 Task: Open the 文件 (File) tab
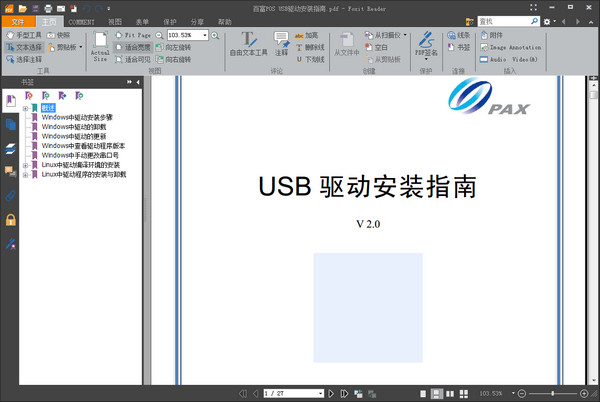tap(18, 22)
